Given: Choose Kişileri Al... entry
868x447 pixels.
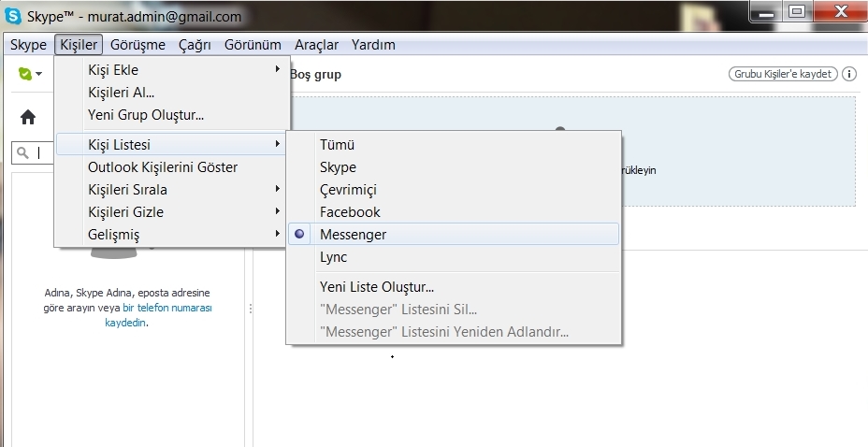Looking at the screenshot, I should 171,93.
